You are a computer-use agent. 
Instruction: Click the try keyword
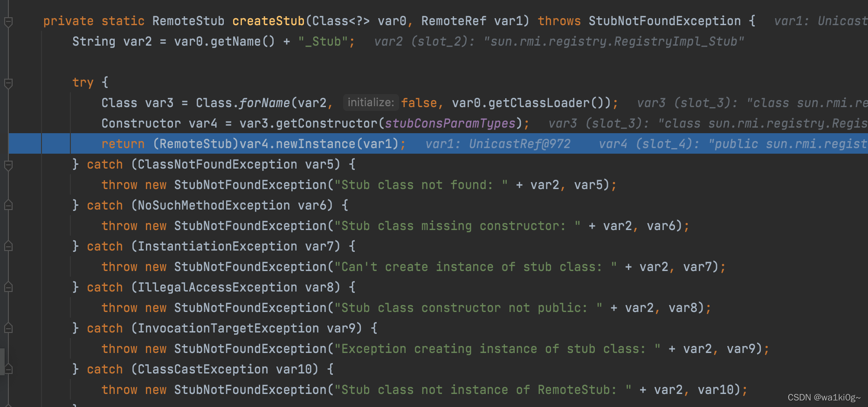pyautogui.click(x=83, y=82)
